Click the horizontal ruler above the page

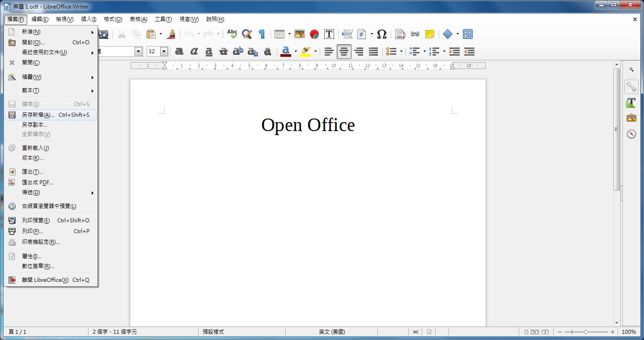pos(308,66)
